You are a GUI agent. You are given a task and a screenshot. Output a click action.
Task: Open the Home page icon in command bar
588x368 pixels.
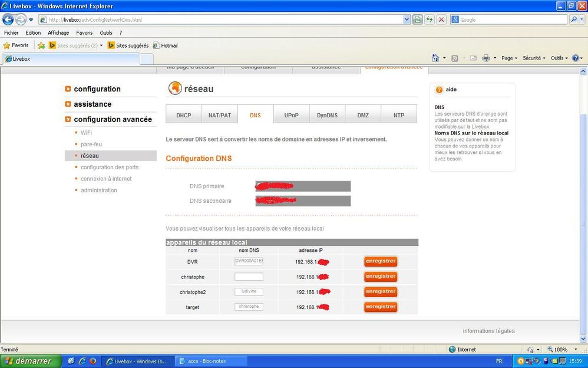(435, 58)
